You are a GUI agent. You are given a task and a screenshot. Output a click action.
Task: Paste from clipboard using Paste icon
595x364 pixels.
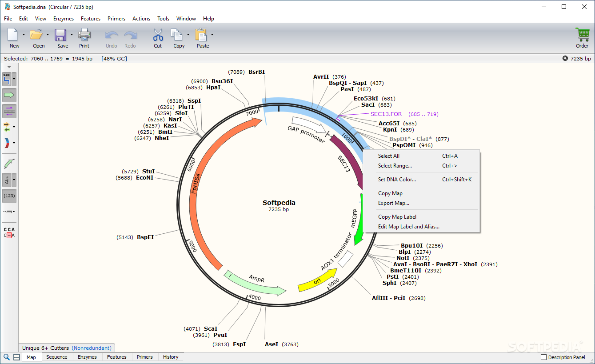pyautogui.click(x=201, y=35)
